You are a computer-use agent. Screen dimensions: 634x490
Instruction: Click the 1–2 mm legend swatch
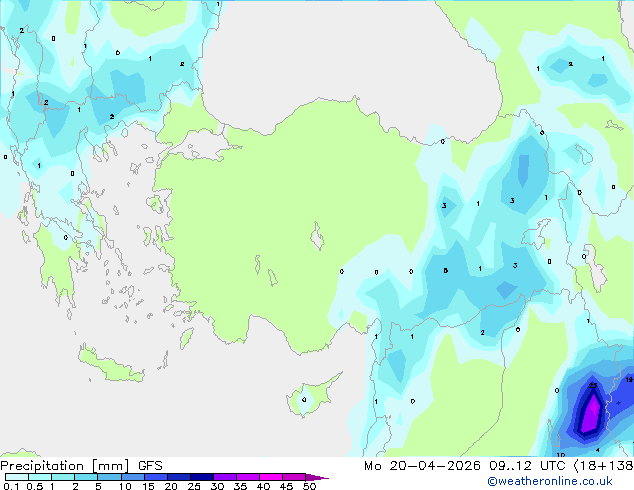63,477
